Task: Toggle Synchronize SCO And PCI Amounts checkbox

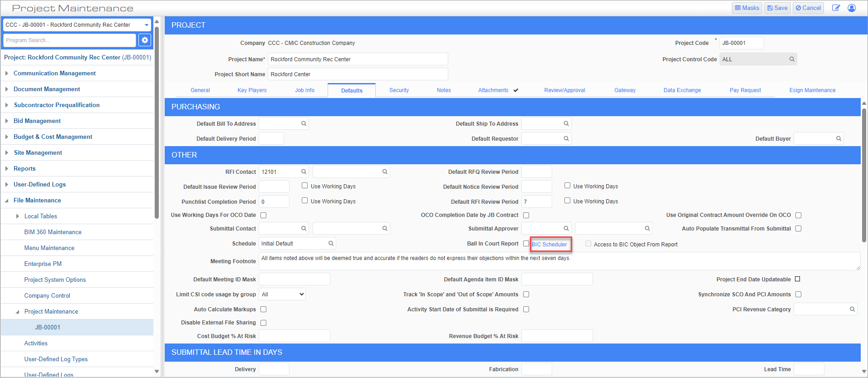Action: pos(798,295)
